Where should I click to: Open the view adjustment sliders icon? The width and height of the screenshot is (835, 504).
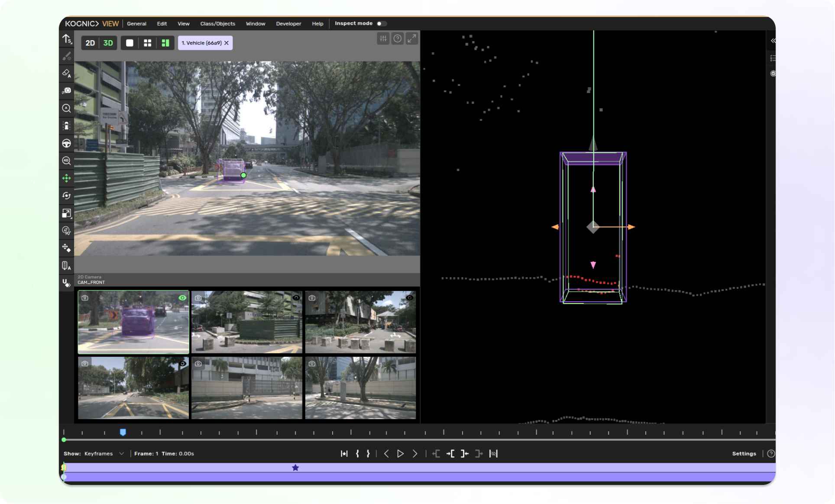[x=383, y=39]
